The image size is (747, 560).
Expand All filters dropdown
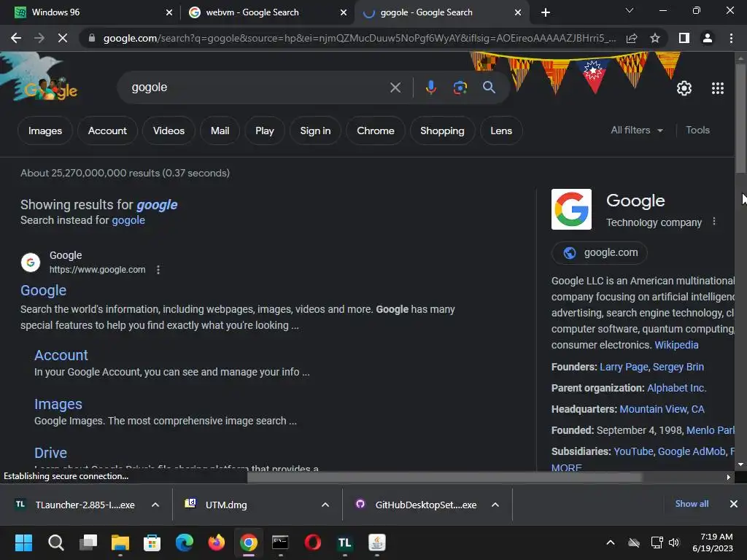(x=636, y=130)
